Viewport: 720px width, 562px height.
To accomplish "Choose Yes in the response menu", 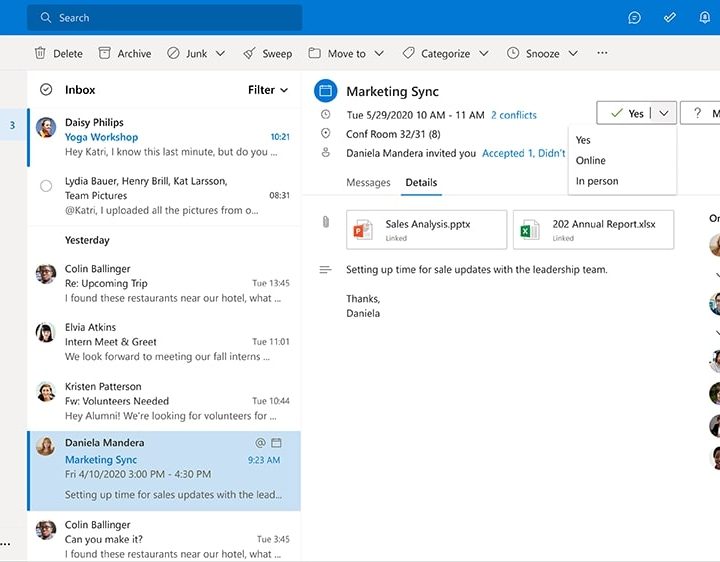I will (622, 140).
